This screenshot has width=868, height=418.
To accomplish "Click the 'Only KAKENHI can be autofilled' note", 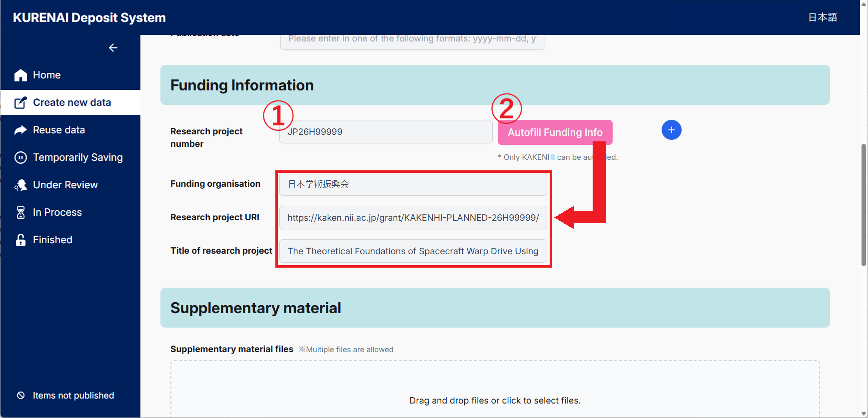I will (x=558, y=157).
